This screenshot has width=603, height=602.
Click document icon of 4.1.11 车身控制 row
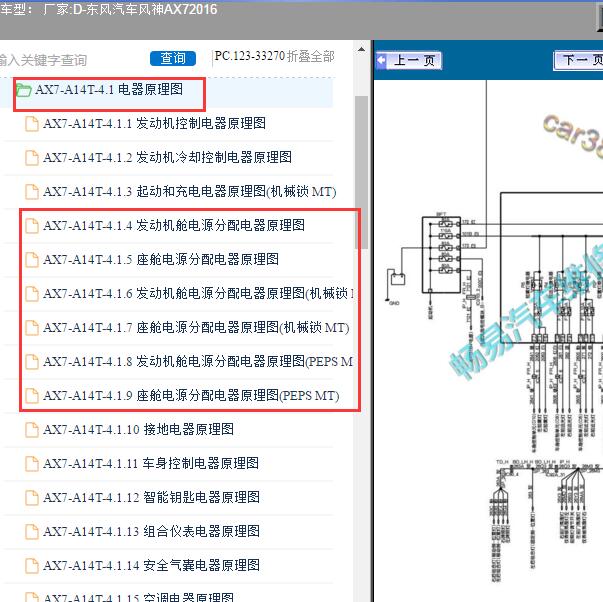(32, 464)
